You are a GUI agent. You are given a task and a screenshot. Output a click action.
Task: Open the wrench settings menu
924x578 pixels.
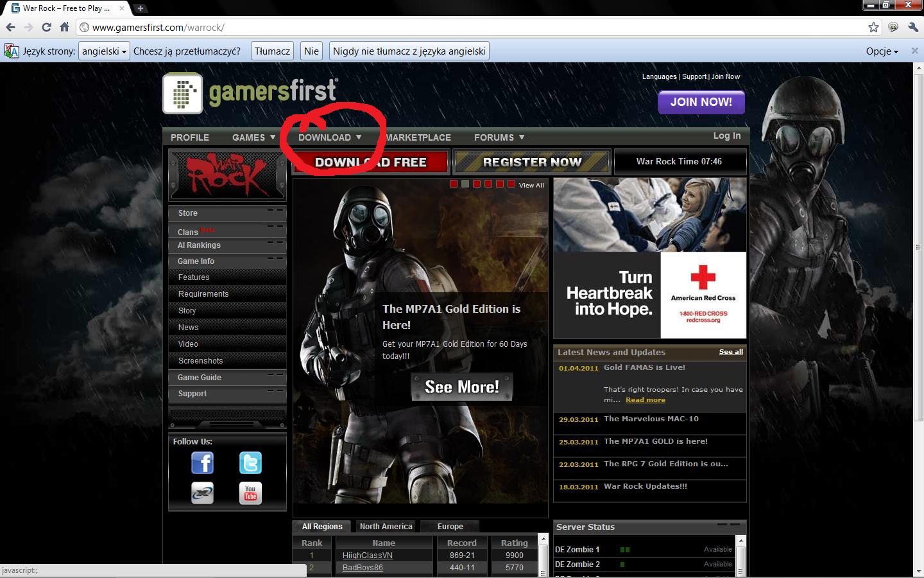coord(913,27)
